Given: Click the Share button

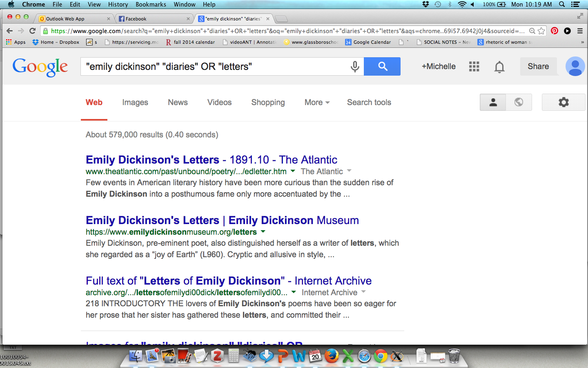Looking at the screenshot, I should (538, 66).
